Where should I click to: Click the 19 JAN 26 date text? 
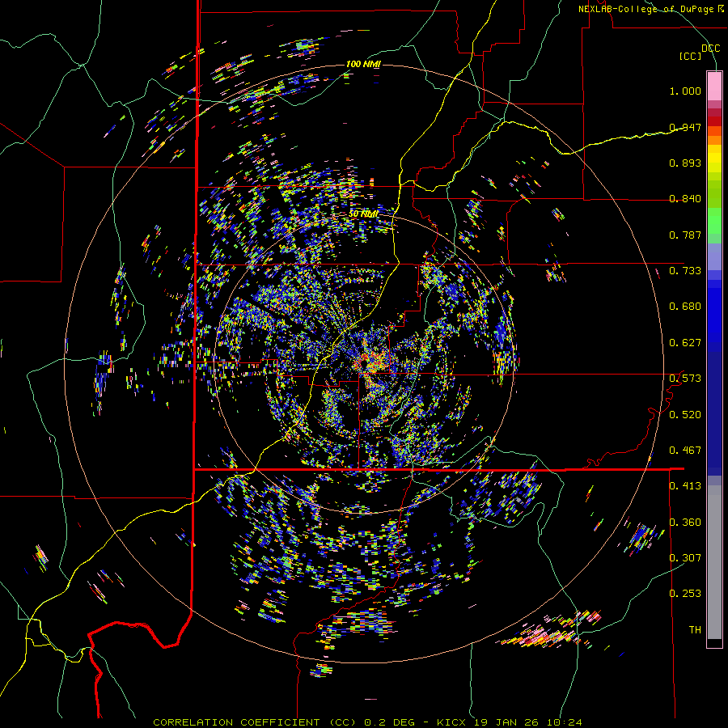click(x=505, y=722)
